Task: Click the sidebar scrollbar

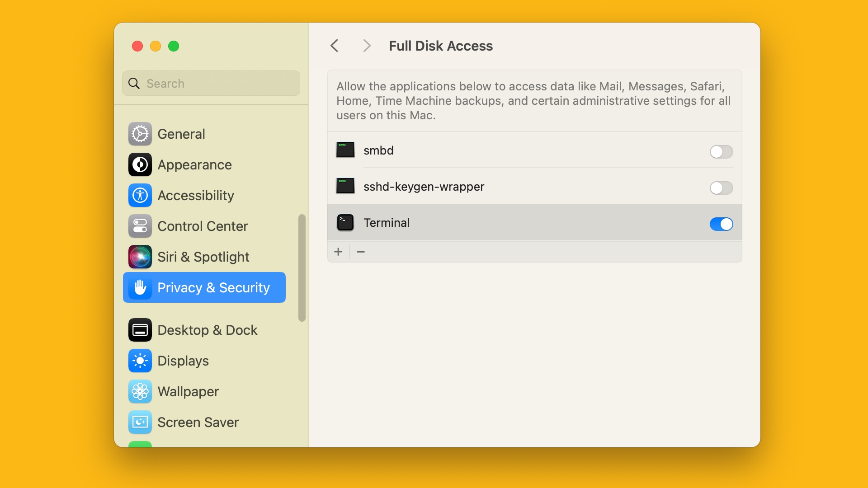Action: (302, 268)
